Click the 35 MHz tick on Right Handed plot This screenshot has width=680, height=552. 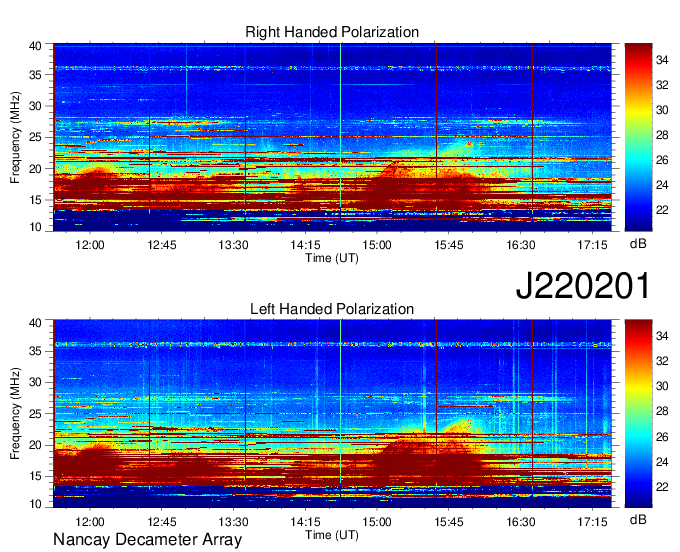click(x=36, y=75)
